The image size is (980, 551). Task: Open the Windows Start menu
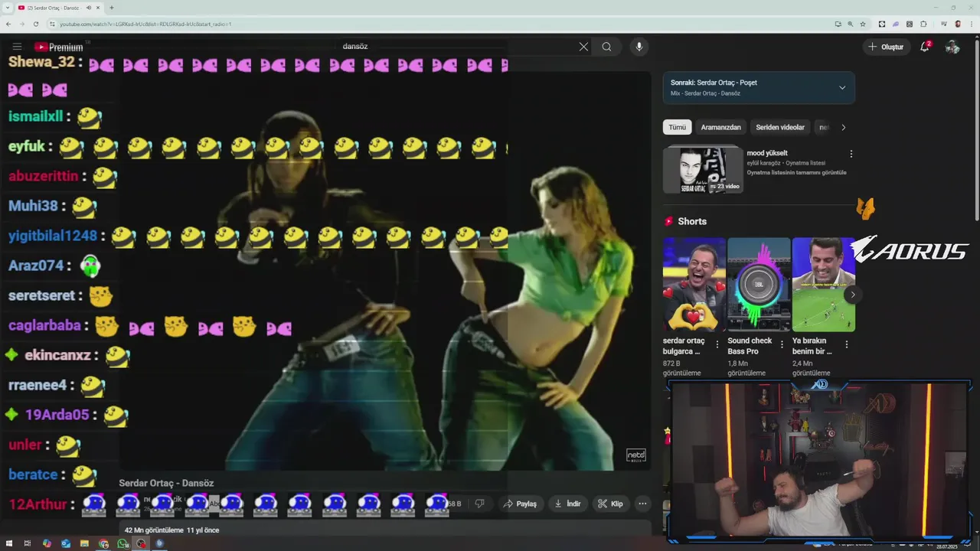(x=8, y=543)
